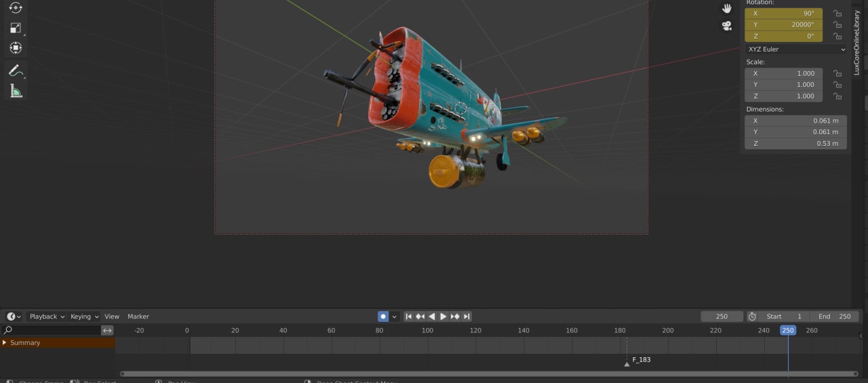Click the Rotation X field showing 90°

[x=783, y=14]
